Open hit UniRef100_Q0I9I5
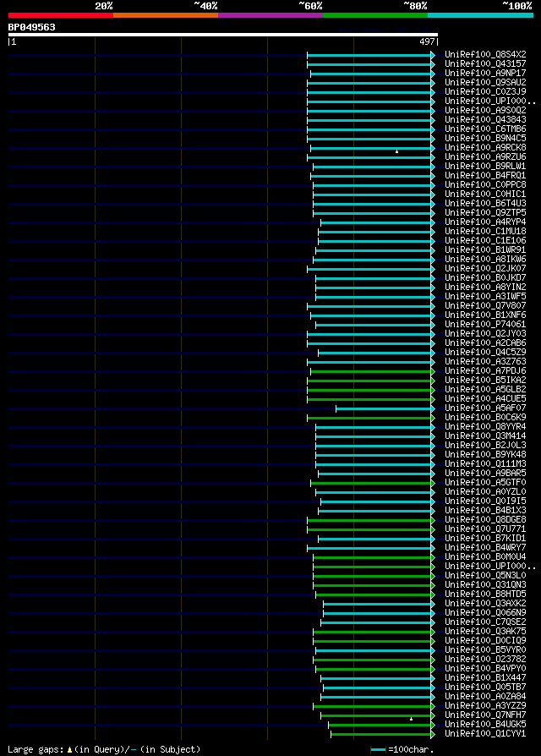This screenshot has height=756, width=541. 485,501
